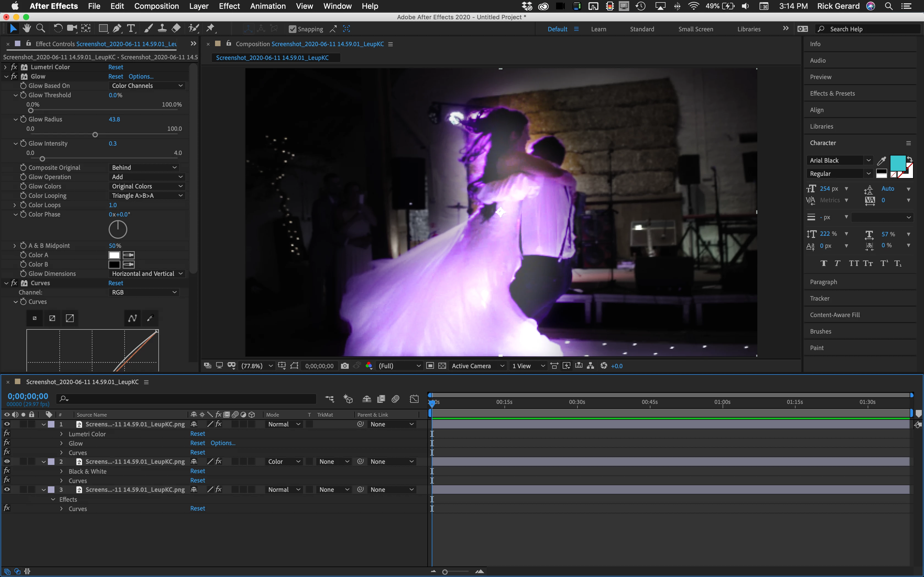
Task: Select the Zoom tool in toolbar
Action: 40,28
